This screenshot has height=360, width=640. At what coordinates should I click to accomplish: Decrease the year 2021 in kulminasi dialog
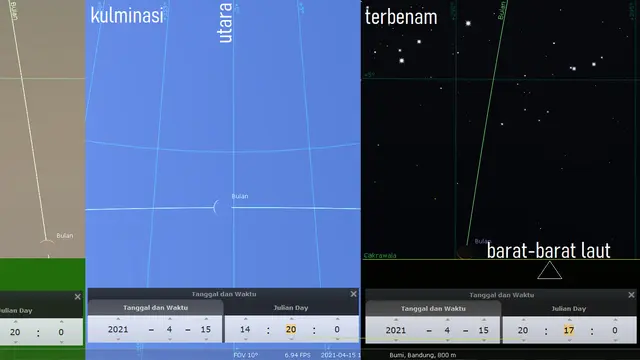pos(118,339)
